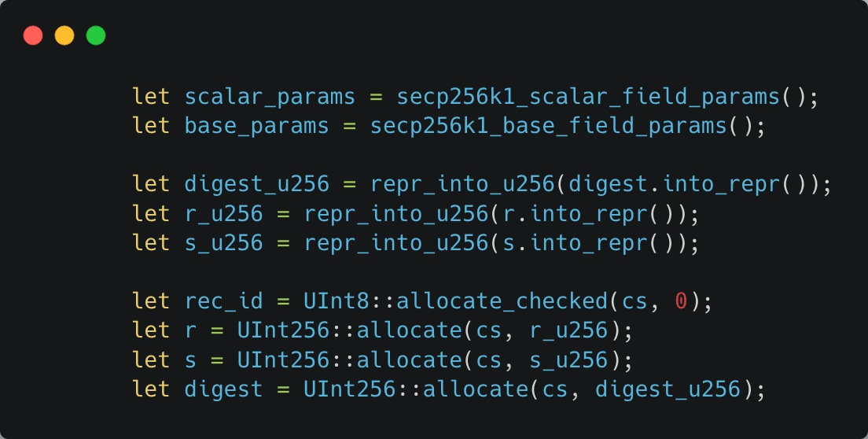868x439 pixels.
Task: Click the base_params variable declaration
Action: (256, 126)
